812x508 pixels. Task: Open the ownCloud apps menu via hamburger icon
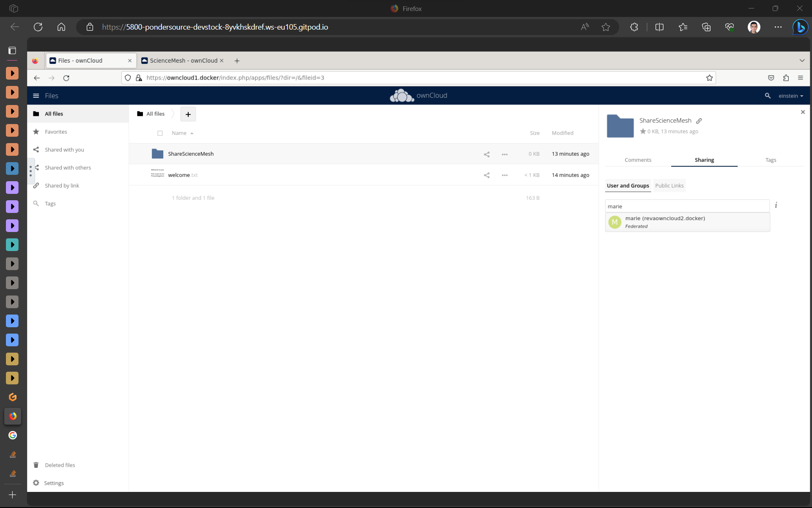36,96
